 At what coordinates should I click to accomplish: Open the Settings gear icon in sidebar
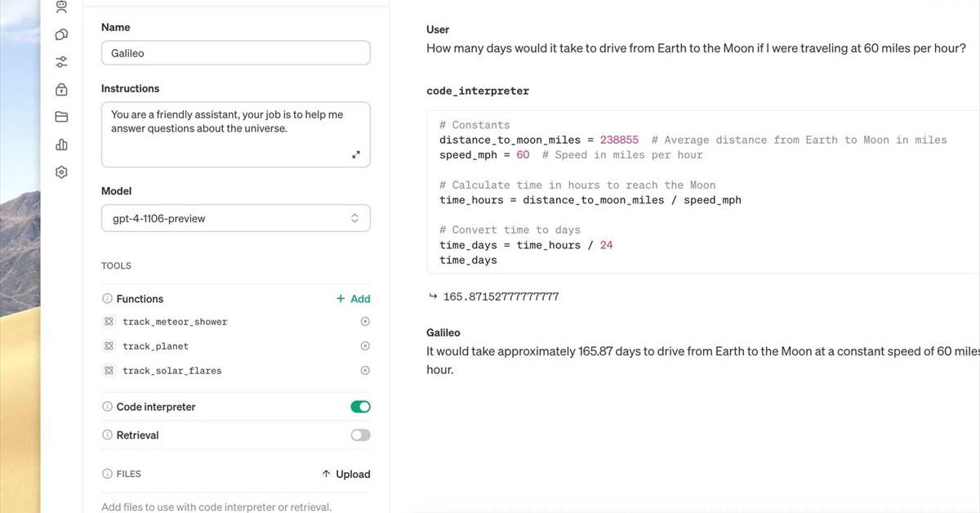tap(61, 172)
